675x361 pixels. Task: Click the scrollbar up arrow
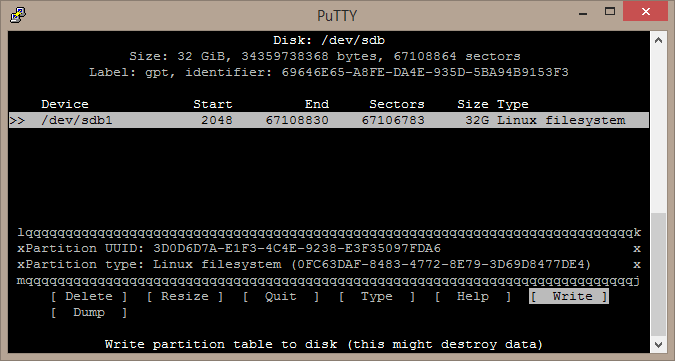(658, 40)
